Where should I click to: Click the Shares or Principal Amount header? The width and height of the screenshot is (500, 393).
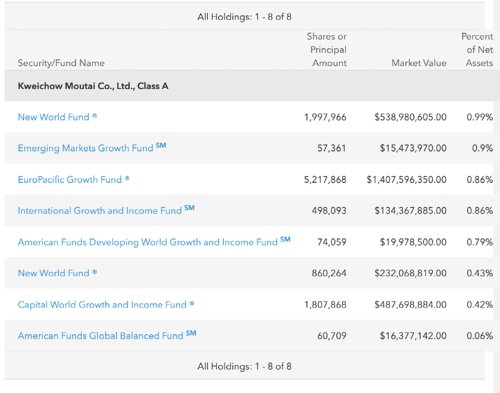pos(327,50)
